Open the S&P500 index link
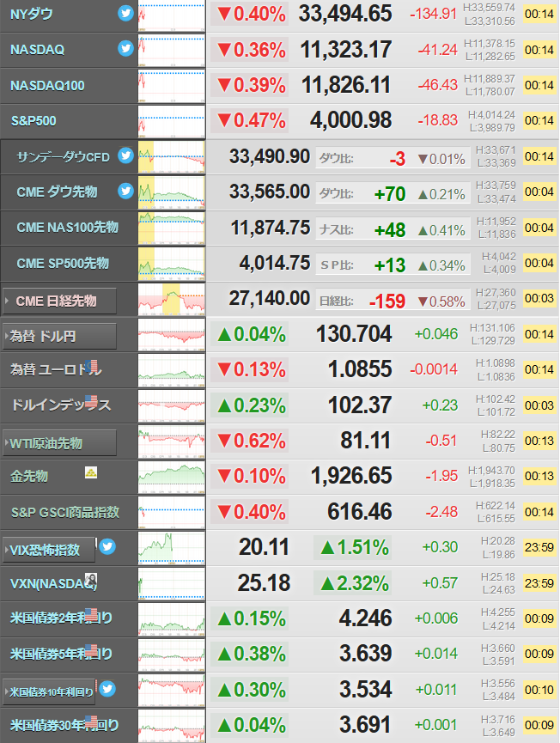Screen dimensions: 560x743 point(33,121)
